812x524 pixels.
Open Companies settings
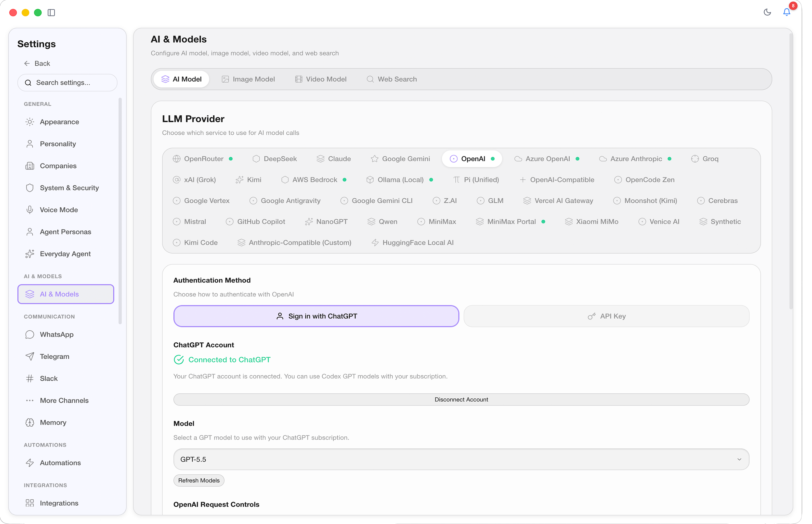[65, 166]
